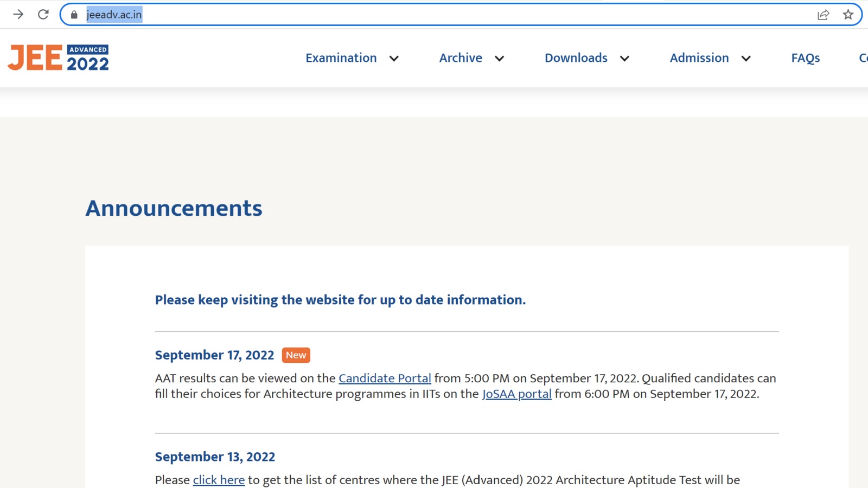Bookmark page with the star icon
This screenshot has width=868, height=488.
tap(848, 15)
